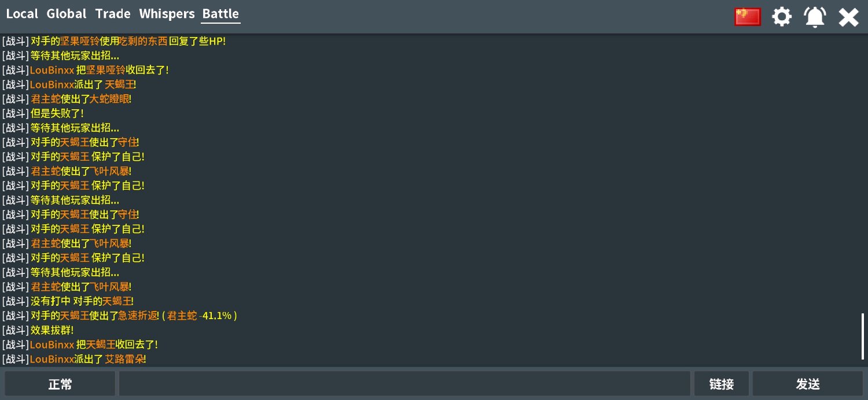
Task: Click the 大蛇瞪眼 move name link
Action: (109, 99)
